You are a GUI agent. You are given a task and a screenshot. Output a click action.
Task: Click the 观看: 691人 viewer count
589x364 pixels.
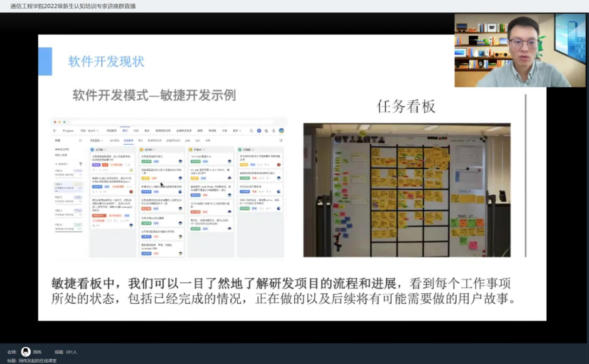click(66, 352)
